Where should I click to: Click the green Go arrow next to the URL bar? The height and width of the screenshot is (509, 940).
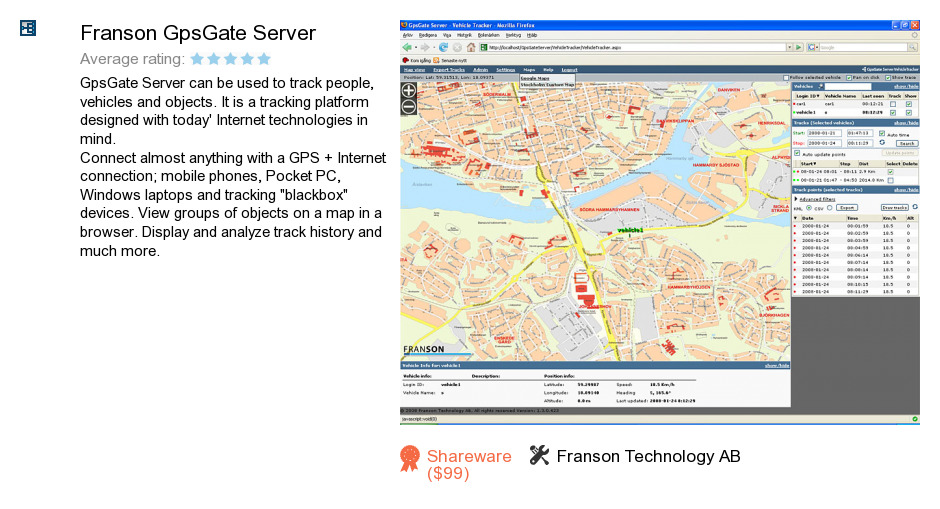click(799, 47)
